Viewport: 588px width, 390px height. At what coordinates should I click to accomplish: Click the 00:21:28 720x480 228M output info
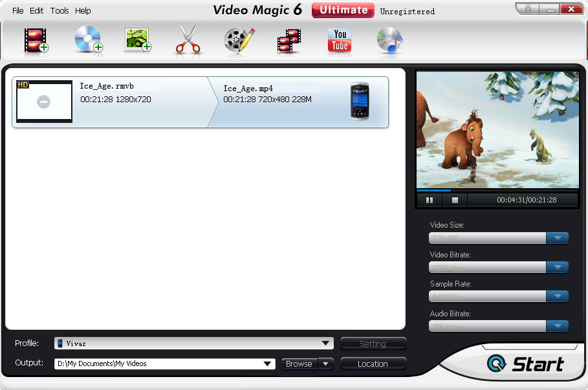pyautogui.click(x=267, y=100)
